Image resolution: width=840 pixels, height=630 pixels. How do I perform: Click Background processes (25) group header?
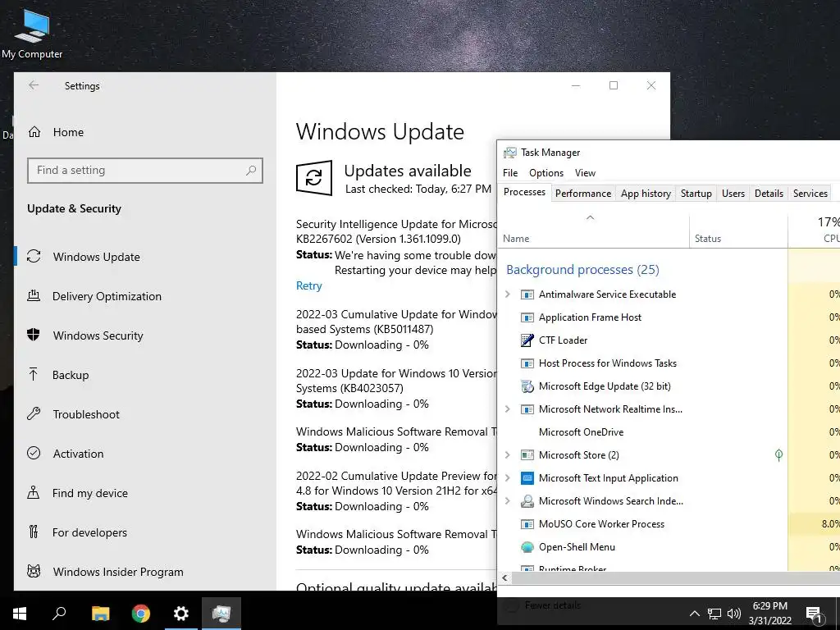(x=583, y=269)
